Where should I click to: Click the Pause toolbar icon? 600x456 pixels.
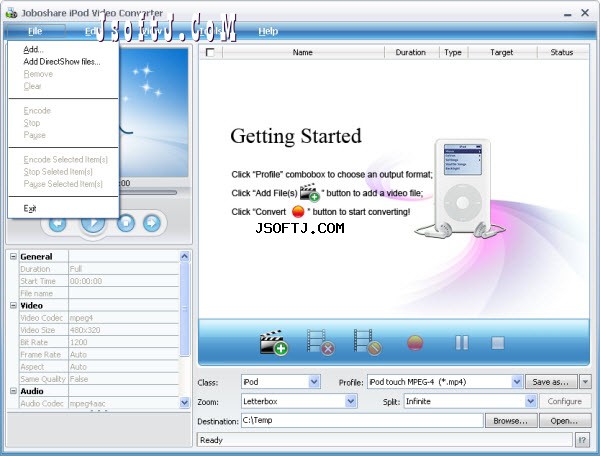[462, 343]
